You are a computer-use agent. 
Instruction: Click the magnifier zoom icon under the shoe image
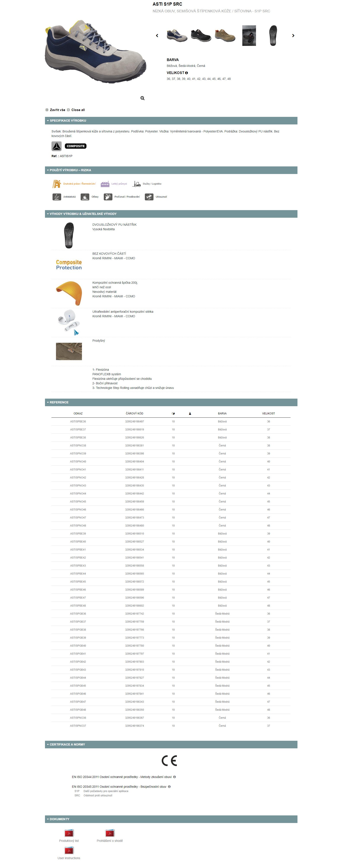coord(142,98)
